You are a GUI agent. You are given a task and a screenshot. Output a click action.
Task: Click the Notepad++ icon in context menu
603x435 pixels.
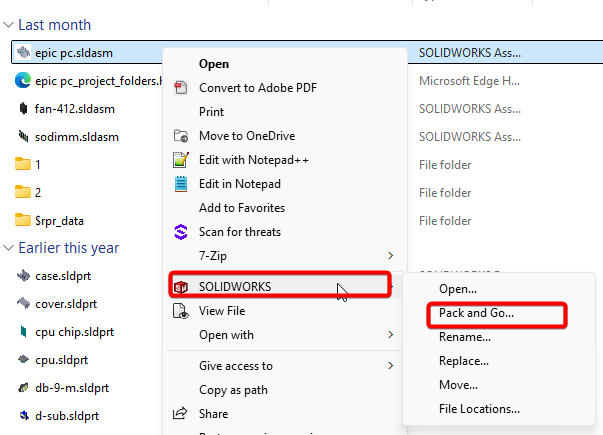click(x=181, y=160)
